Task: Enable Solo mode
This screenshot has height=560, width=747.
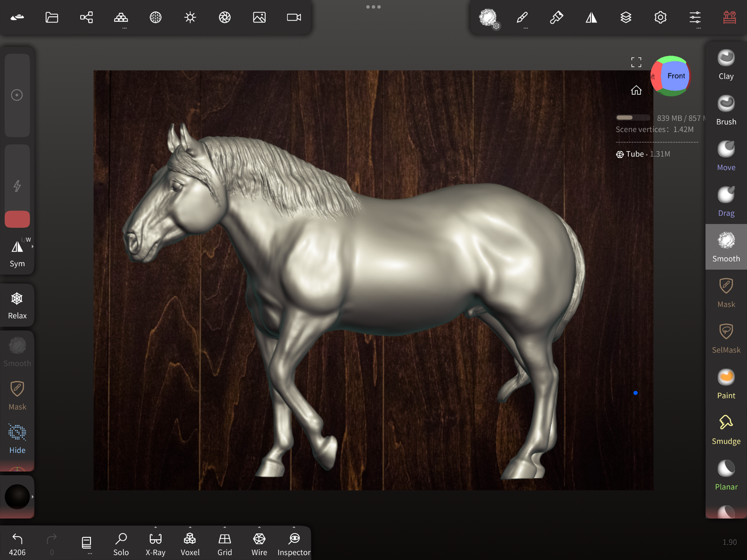Action: click(x=121, y=543)
